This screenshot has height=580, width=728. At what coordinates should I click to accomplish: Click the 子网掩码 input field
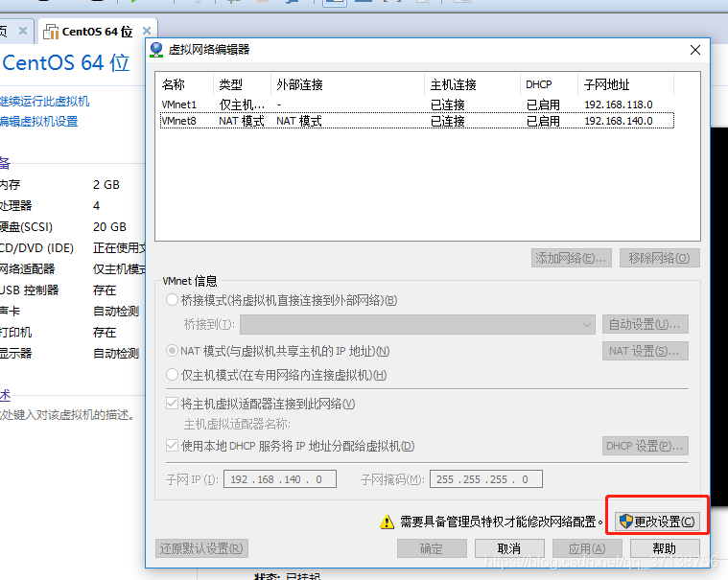pos(486,479)
